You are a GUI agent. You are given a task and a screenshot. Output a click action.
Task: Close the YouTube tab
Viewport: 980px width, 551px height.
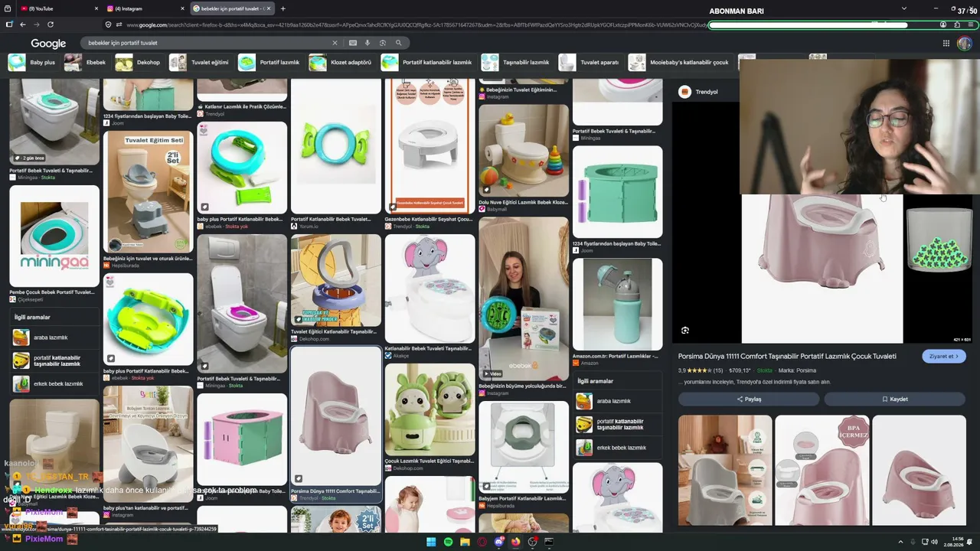pos(96,8)
